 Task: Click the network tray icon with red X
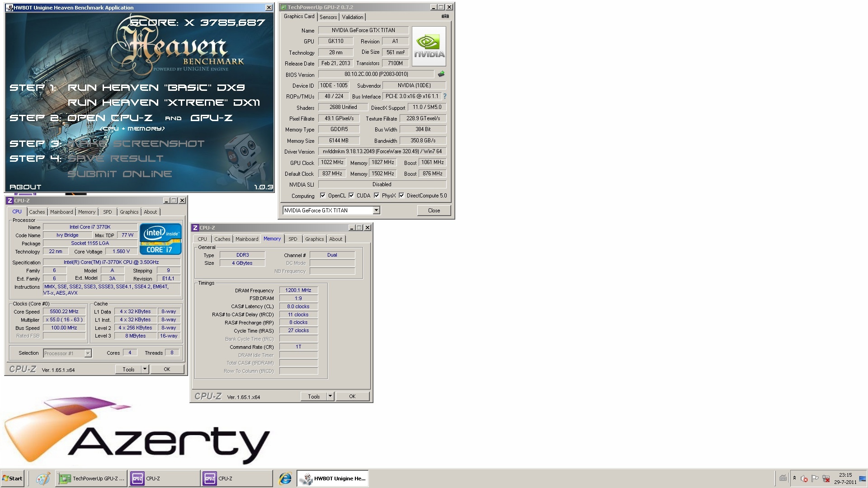pos(826,479)
